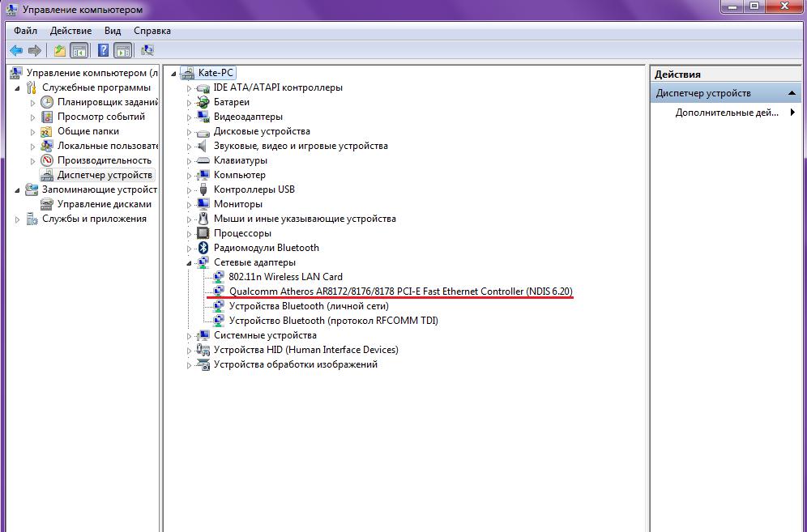This screenshot has height=532, width=807.
Task: Expand Службы и приложения in left tree
Action: (18, 219)
